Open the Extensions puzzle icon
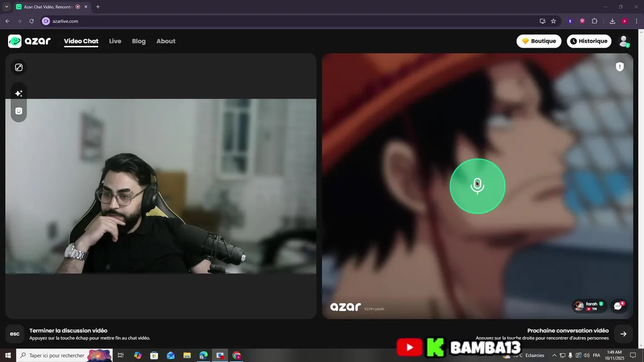 pyautogui.click(x=595, y=21)
